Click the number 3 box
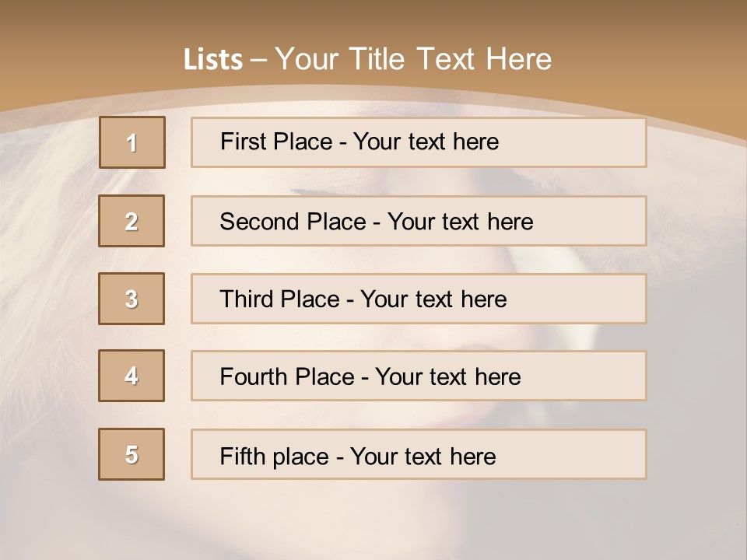747x560 pixels. pos(132,299)
